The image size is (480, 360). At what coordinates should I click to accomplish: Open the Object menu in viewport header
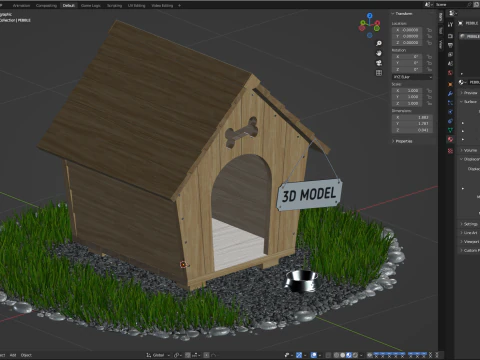click(x=26, y=355)
